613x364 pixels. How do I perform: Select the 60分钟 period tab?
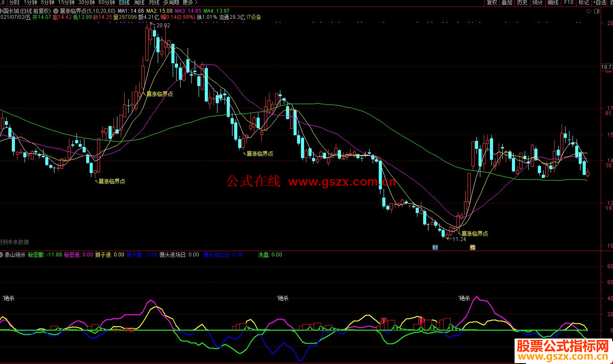[106, 3]
